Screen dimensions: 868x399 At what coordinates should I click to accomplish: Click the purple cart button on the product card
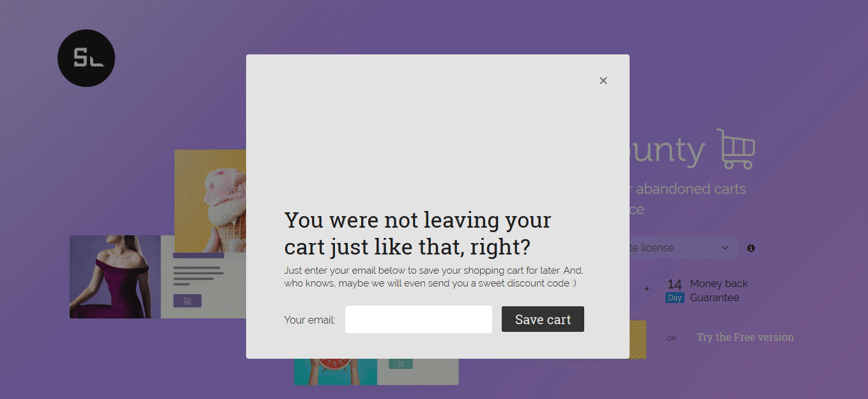(187, 301)
